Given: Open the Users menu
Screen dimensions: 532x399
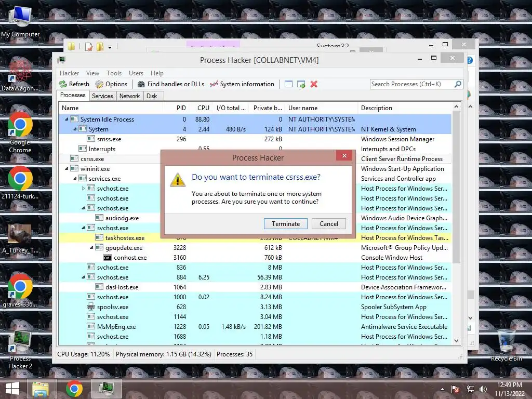Looking at the screenshot, I should [136, 73].
